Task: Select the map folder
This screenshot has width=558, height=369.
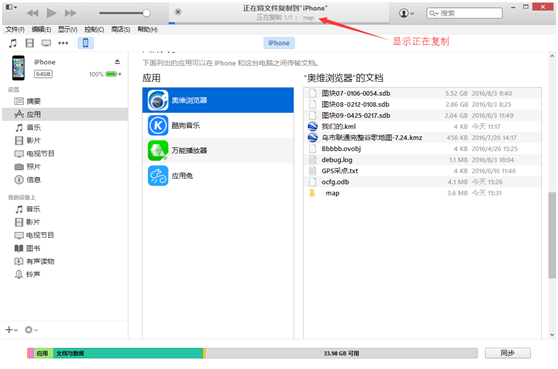Action: (422, 193)
